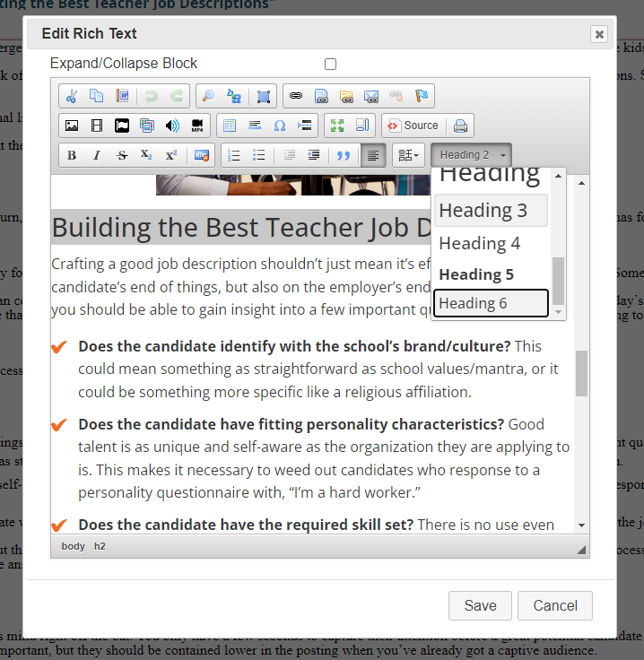Click the Save button
The image size is (644, 660).
(480, 605)
